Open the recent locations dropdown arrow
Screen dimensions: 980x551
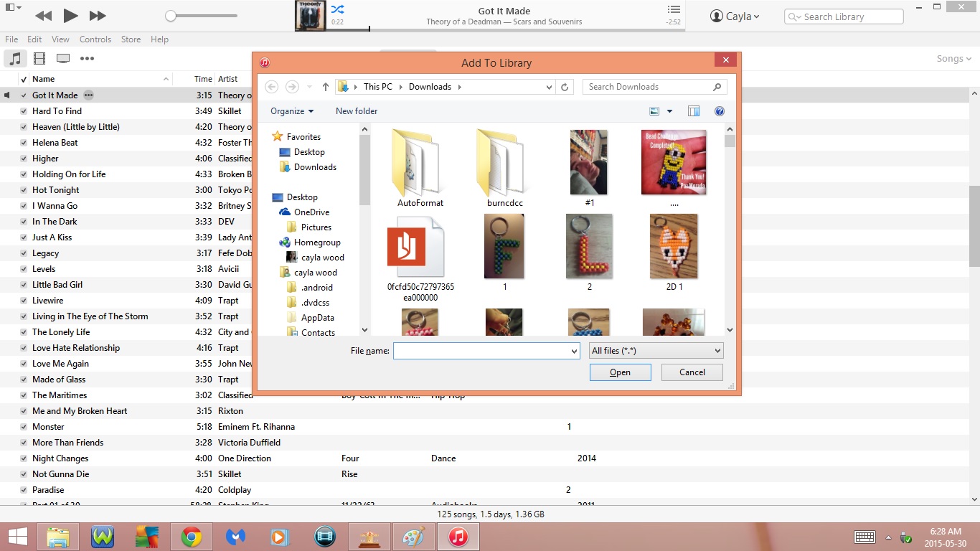310,87
